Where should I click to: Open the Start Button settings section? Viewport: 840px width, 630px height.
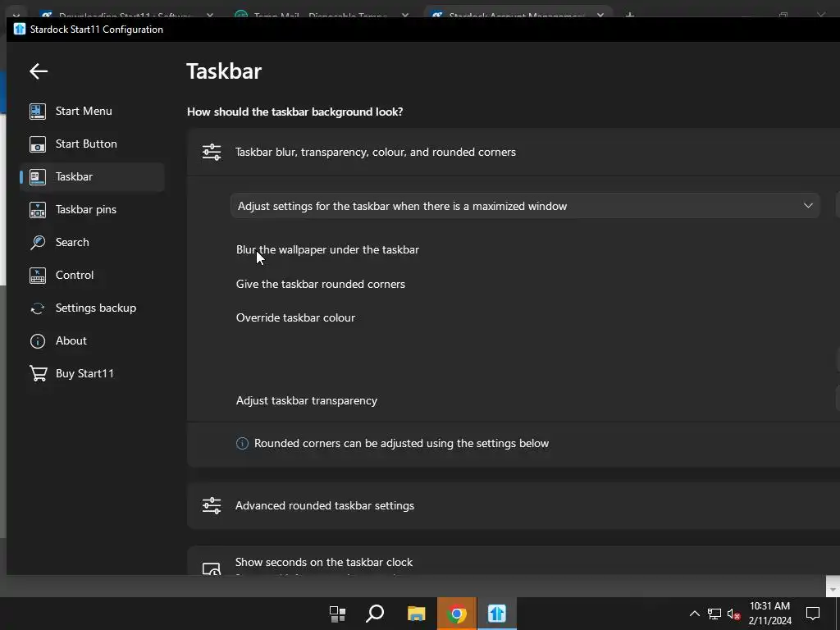[x=92, y=144]
